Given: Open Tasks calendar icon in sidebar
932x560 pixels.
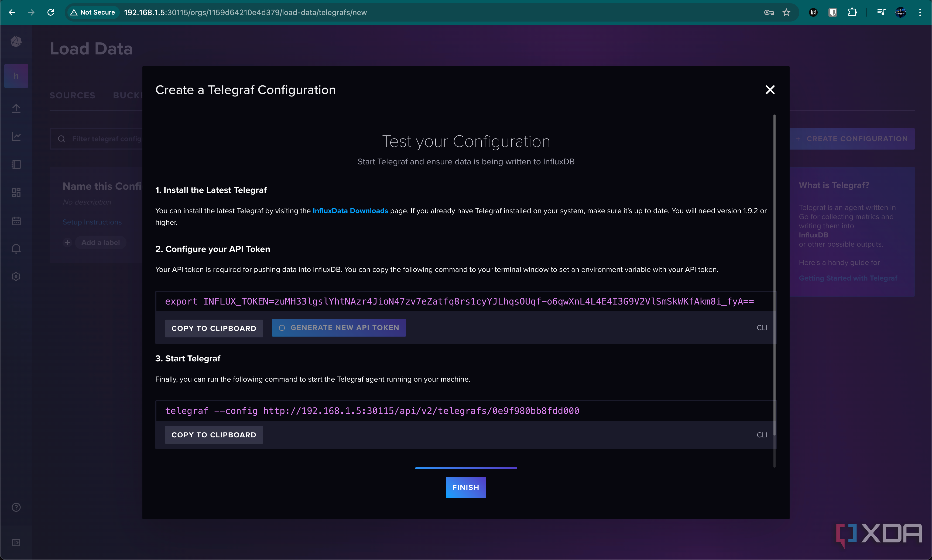Looking at the screenshot, I should (x=16, y=221).
